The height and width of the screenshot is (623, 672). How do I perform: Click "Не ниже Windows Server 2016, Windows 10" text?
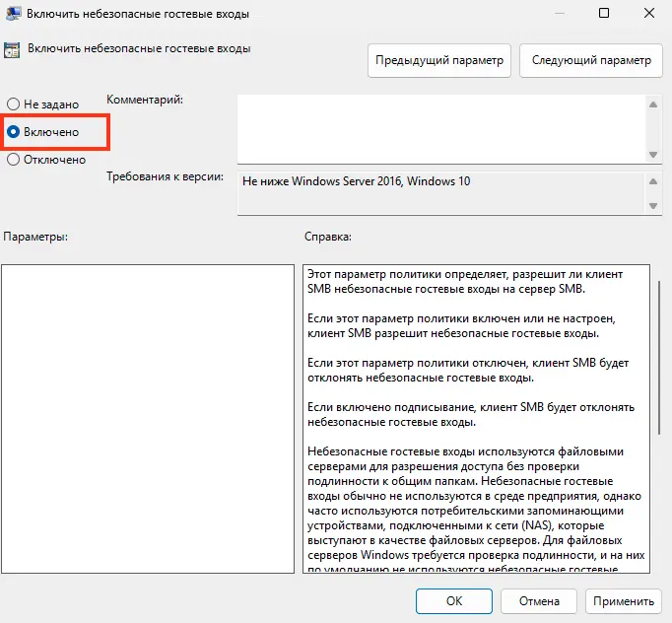tap(356, 181)
